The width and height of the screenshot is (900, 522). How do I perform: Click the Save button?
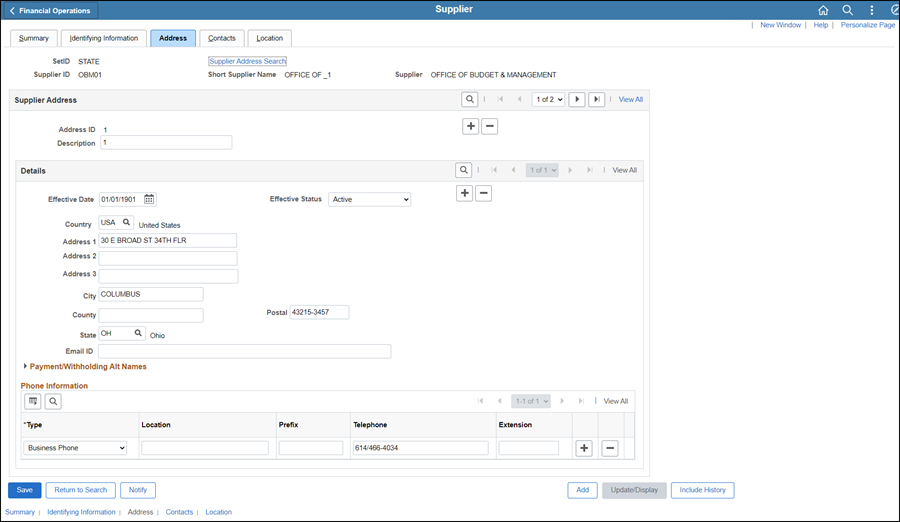click(x=24, y=490)
